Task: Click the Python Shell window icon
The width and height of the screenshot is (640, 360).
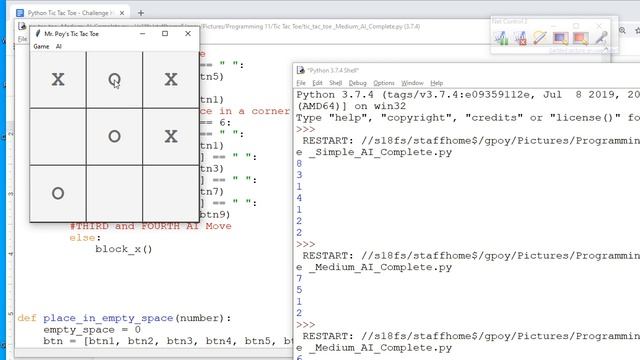Action: click(301, 70)
